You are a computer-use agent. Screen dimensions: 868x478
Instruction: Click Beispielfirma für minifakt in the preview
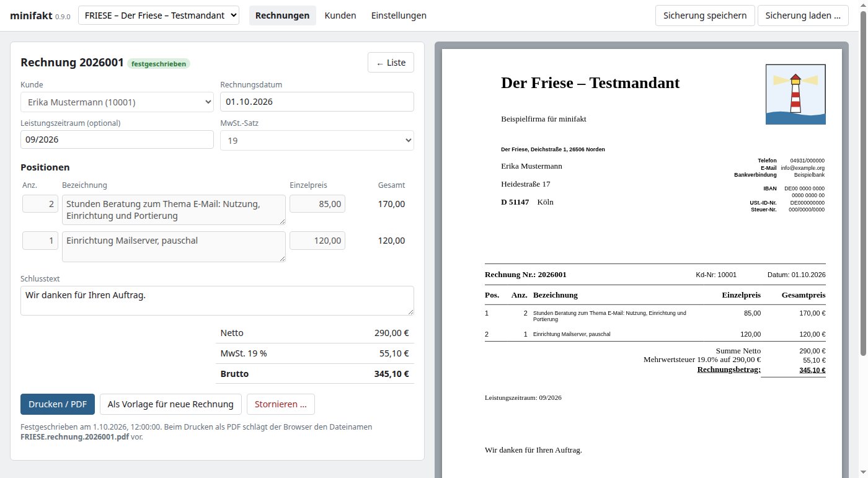pos(544,119)
